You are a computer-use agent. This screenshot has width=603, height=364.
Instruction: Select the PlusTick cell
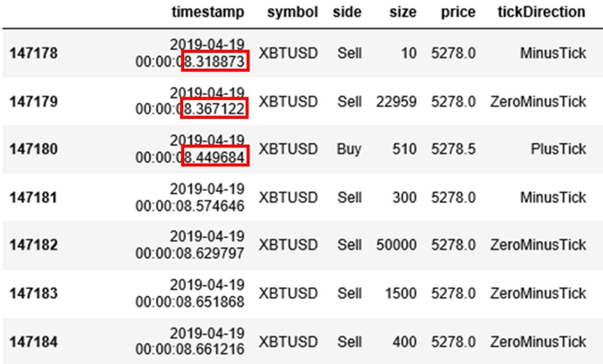(x=559, y=150)
